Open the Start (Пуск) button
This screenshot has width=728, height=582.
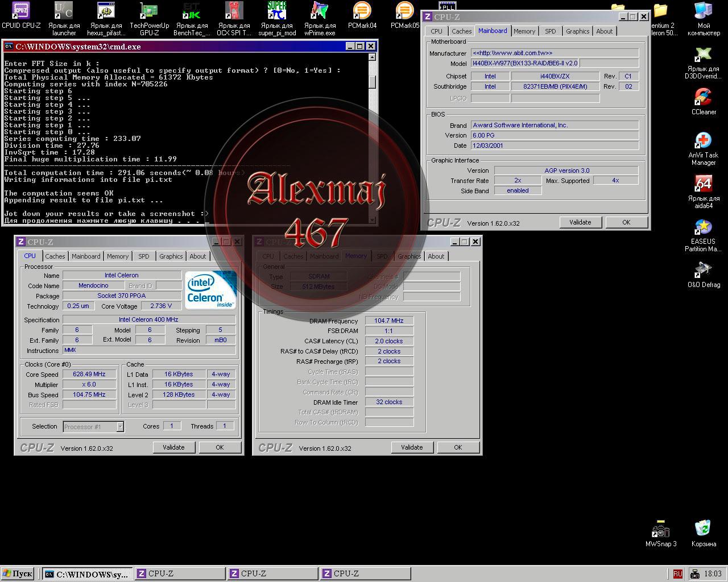pos(18,574)
